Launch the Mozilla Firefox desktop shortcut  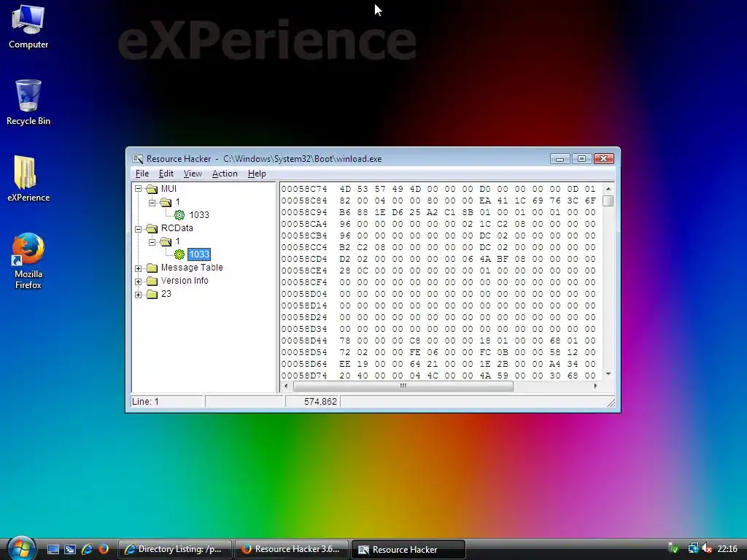tap(28, 261)
